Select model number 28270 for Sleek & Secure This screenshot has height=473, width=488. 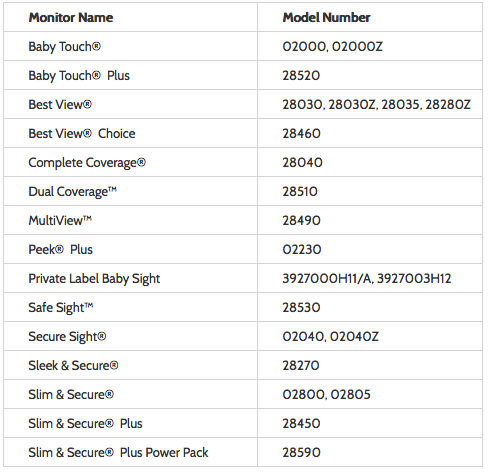[x=301, y=365]
